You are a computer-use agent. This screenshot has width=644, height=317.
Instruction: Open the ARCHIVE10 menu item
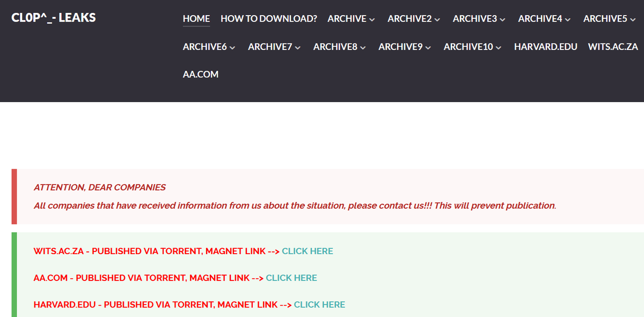[x=469, y=47]
